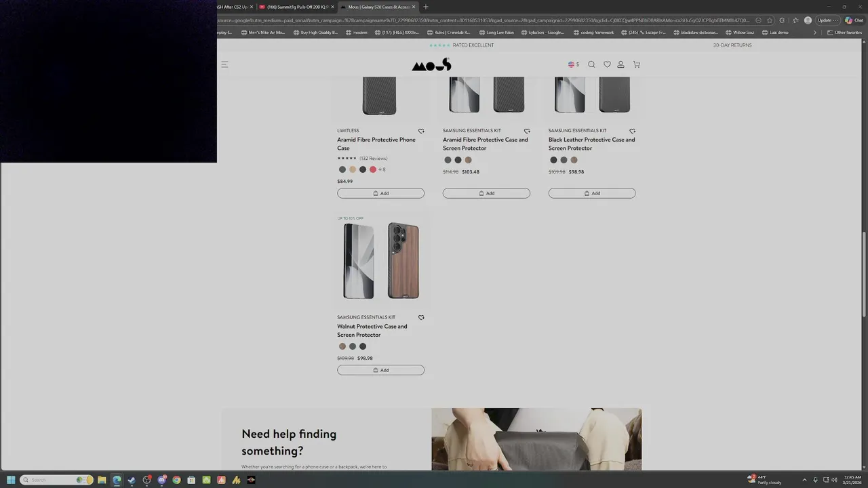Open the Willow Soul bookmark
This screenshot has width=868, height=488.
coord(740,33)
